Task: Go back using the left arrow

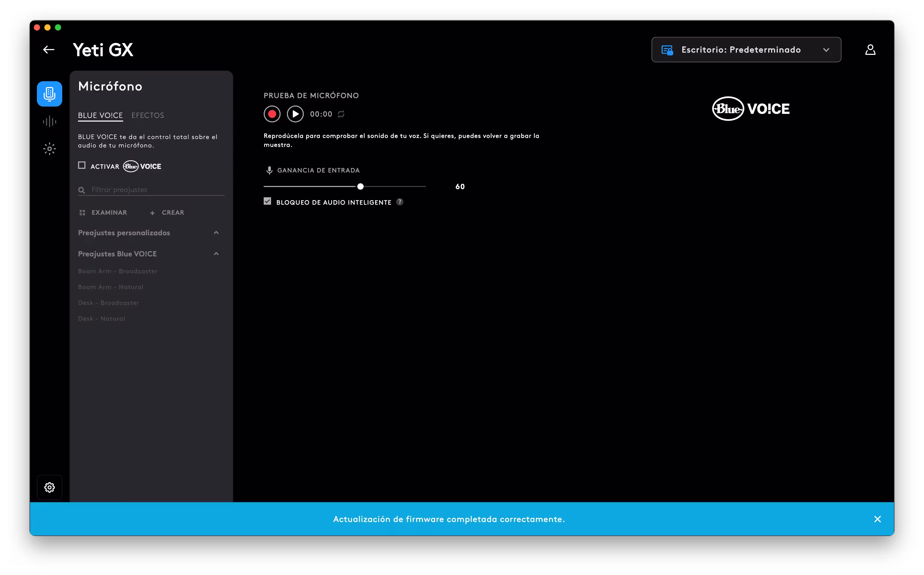Action: click(x=49, y=50)
